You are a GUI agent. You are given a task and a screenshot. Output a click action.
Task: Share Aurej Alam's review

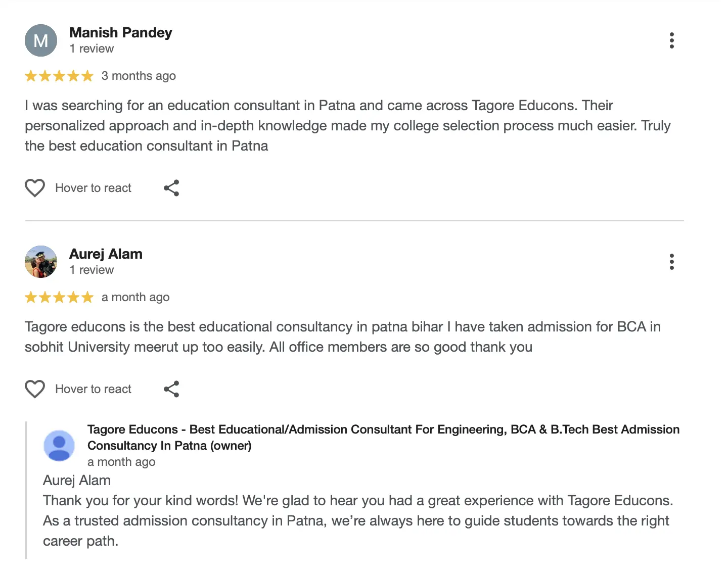click(171, 389)
